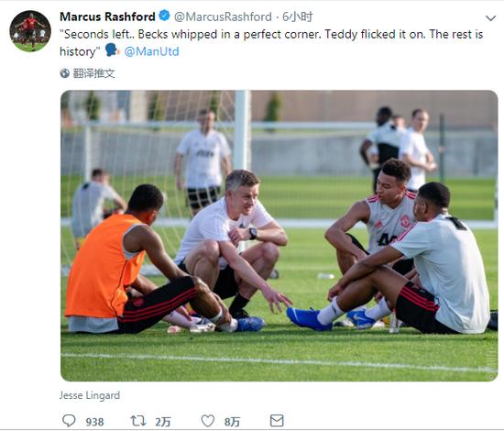Click 翻译推文 to translate the tweet
This screenshot has width=504, height=431.
coord(93,73)
